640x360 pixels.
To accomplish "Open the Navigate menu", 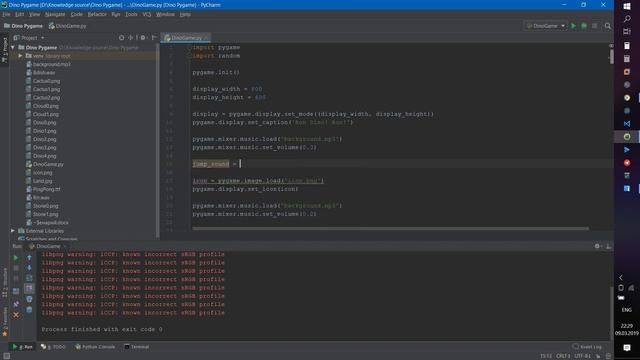I will (x=55, y=14).
